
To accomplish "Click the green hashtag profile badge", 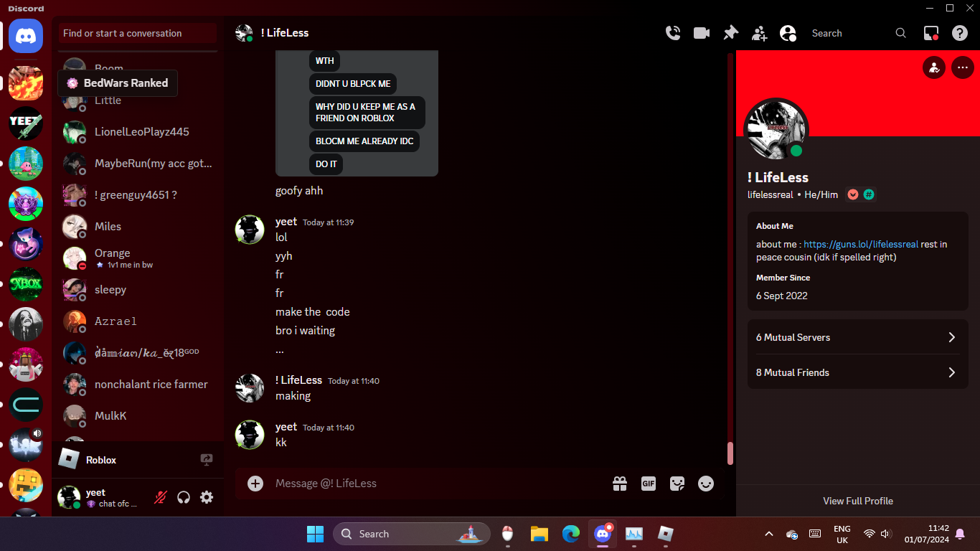I will [869, 194].
